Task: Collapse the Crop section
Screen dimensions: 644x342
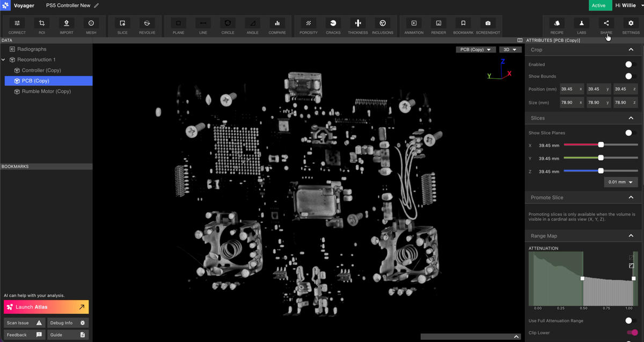Action: (x=631, y=50)
